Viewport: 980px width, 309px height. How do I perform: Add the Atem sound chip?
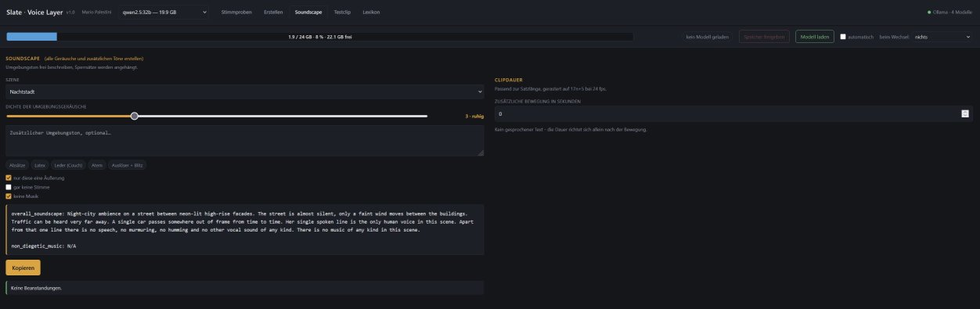point(97,165)
